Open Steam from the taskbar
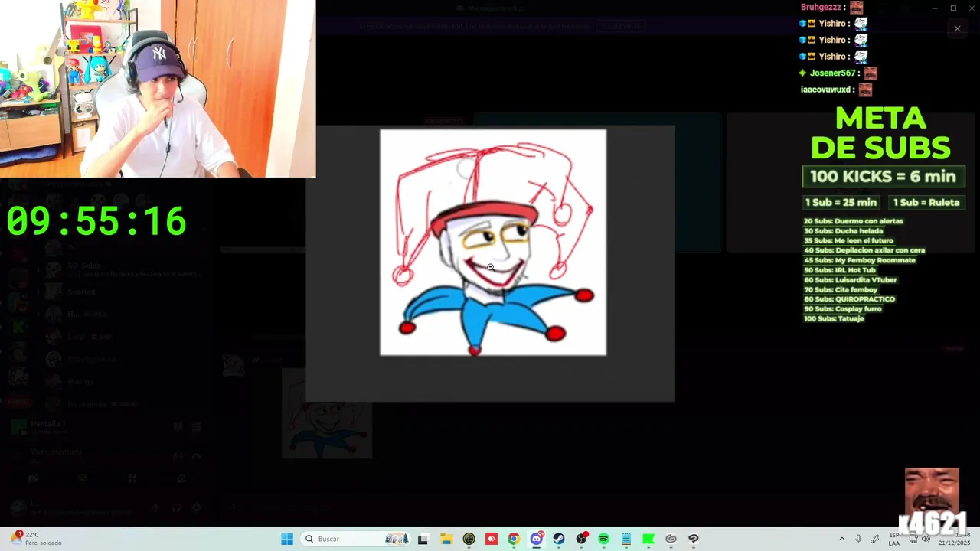This screenshot has width=980, height=551. pyautogui.click(x=559, y=539)
